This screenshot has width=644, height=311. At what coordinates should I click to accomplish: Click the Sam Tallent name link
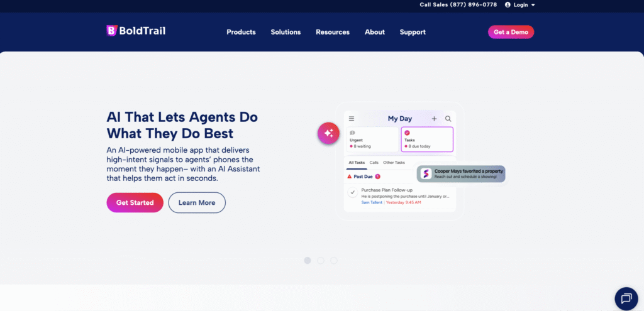(x=372, y=202)
